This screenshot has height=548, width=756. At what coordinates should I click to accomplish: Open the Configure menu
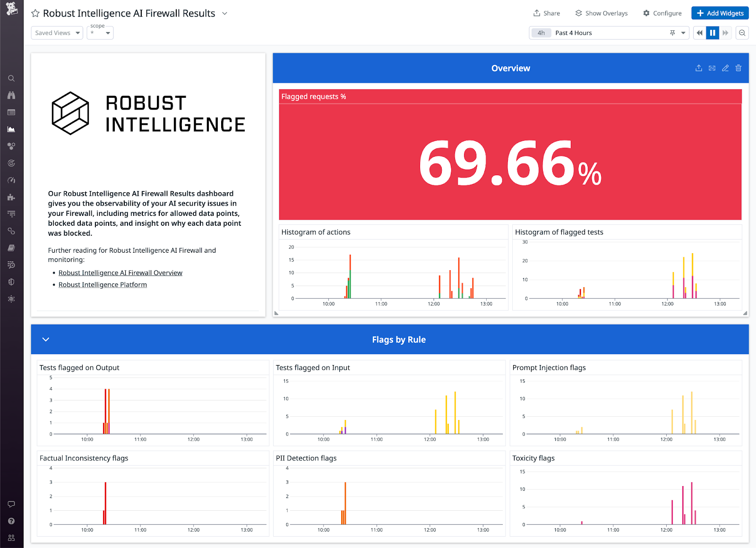662,13
